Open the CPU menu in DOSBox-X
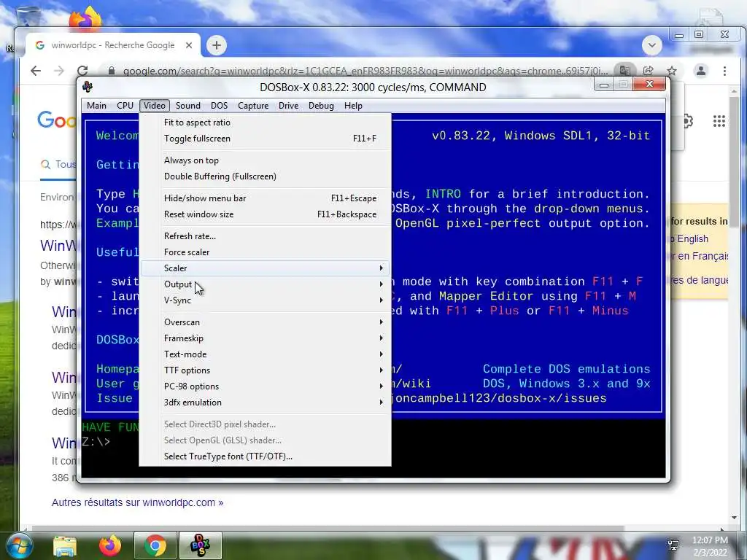747x560 pixels. (x=125, y=106)
